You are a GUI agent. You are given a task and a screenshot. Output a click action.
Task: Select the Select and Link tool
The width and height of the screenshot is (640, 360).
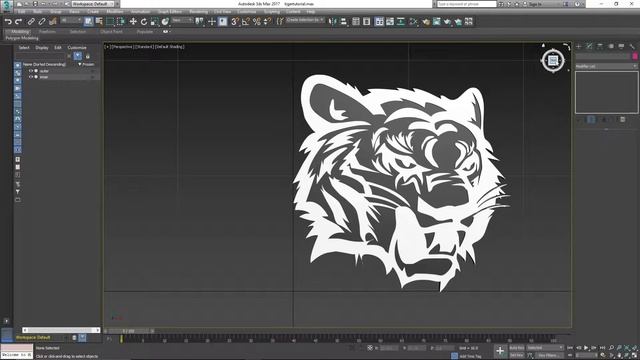click(31, 22)
